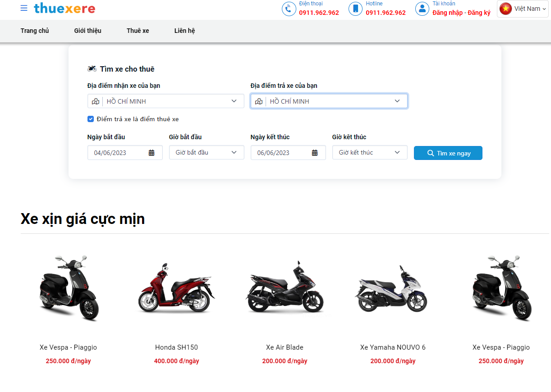Open the end date calendar icon

point(315,153)
